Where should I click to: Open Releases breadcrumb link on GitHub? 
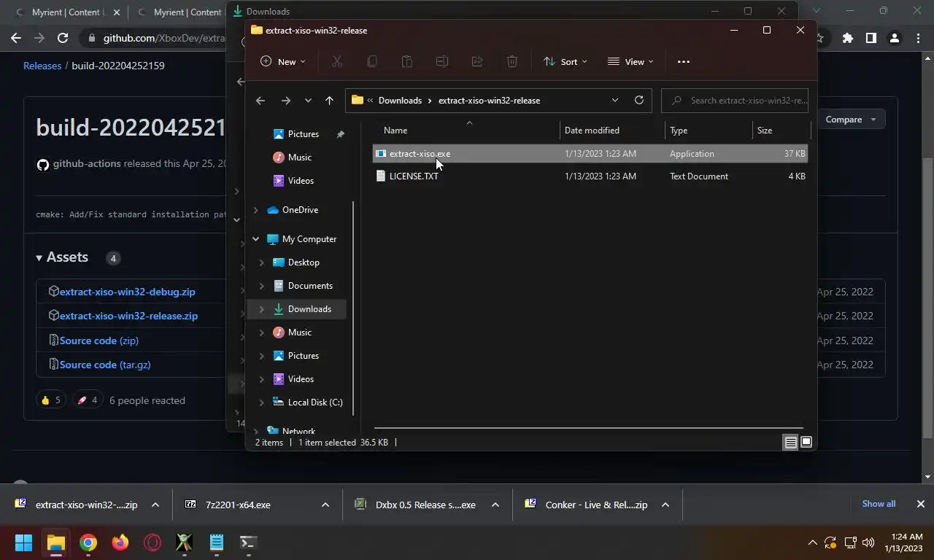pyautogui.click(x=42, y=66)
